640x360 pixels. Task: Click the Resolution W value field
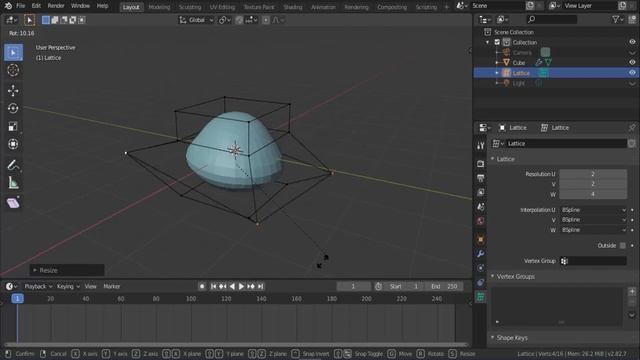[x=593, y=194]
